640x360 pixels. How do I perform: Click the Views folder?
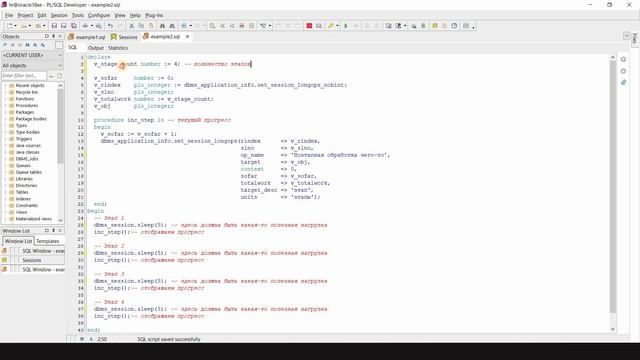tap(21, 212)
